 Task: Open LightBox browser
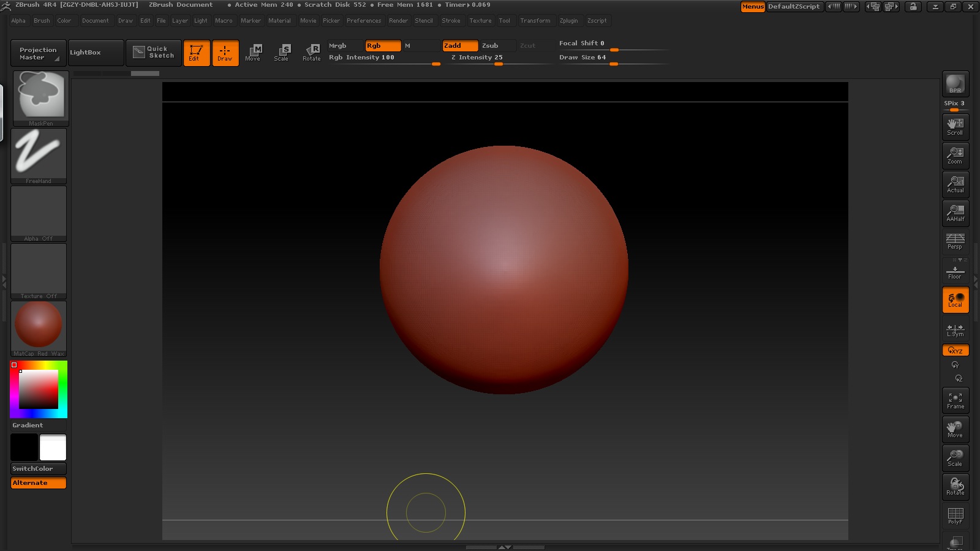click(x=96, y=53)
